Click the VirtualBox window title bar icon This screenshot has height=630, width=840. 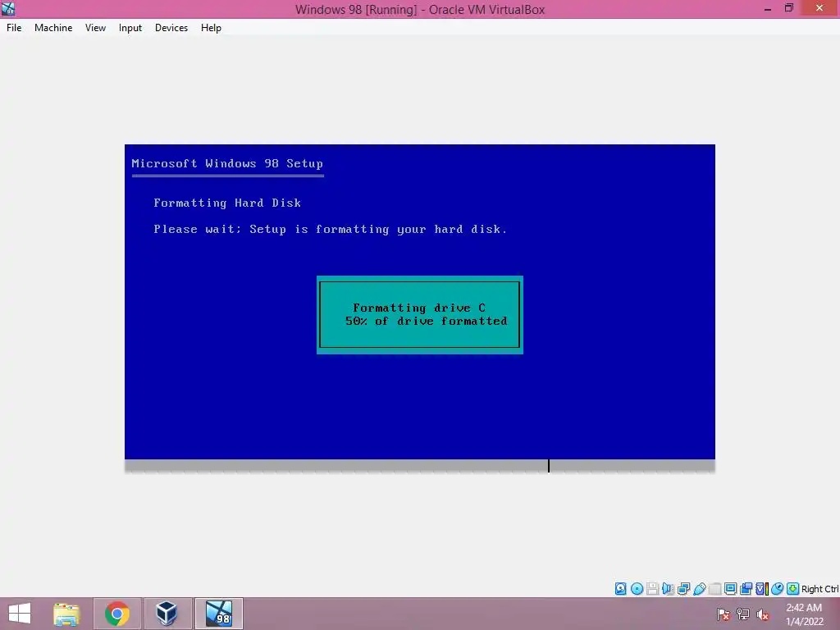tap(8, 8)
